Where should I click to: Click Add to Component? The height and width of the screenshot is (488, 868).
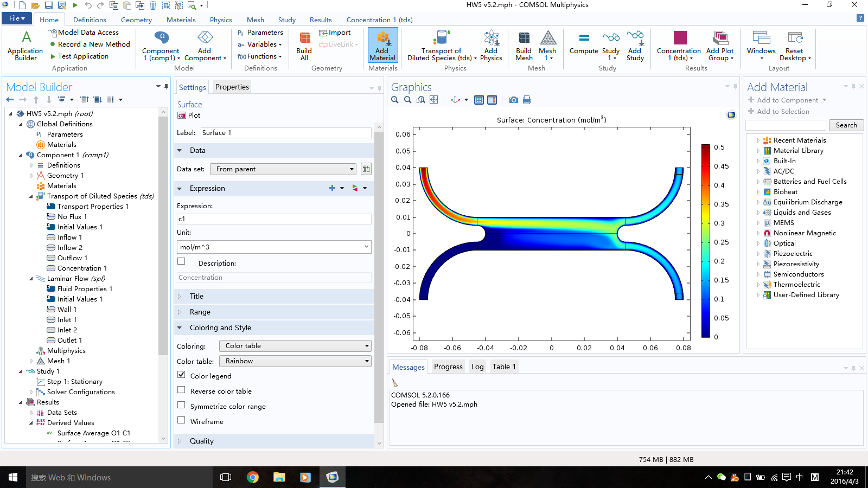click(787, 100)
